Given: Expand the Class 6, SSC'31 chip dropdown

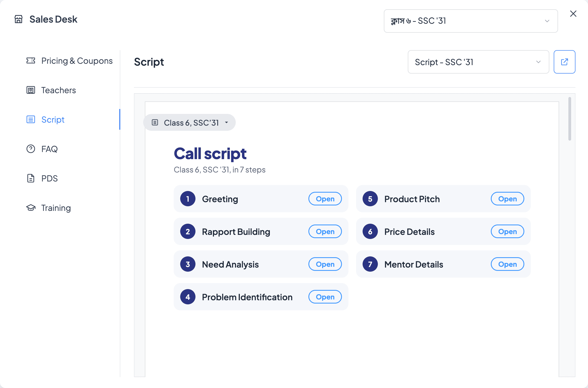Looking at the screenshot, I should coord(189,122).
